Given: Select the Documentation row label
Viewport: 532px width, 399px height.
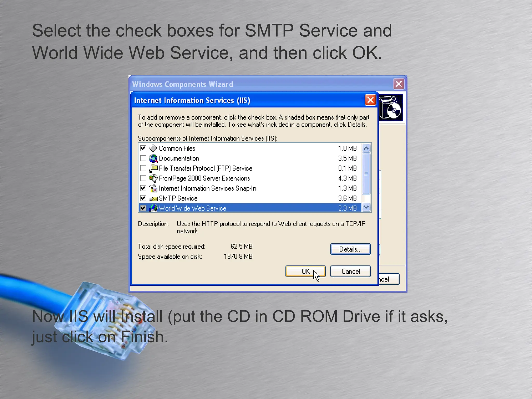Looking at the screenshot, I should [179, 158].
